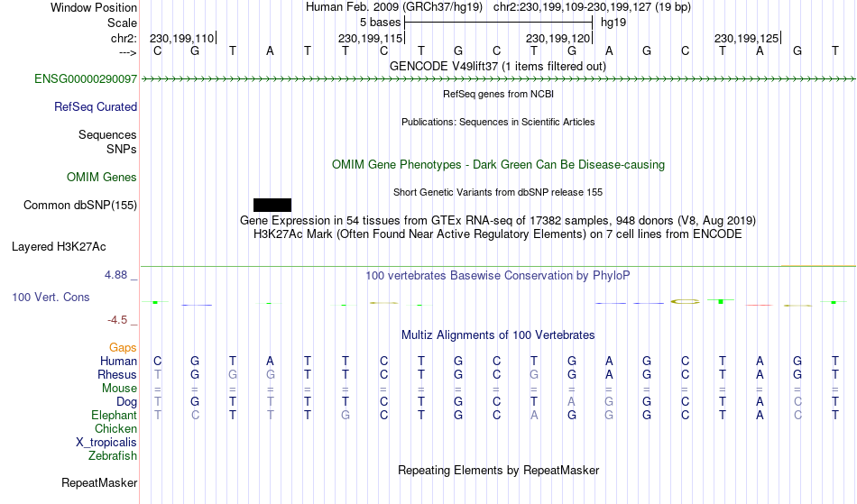Click 100 vertebrates Basewise Conservation title
857x504 pixels.
coord(498,276)
